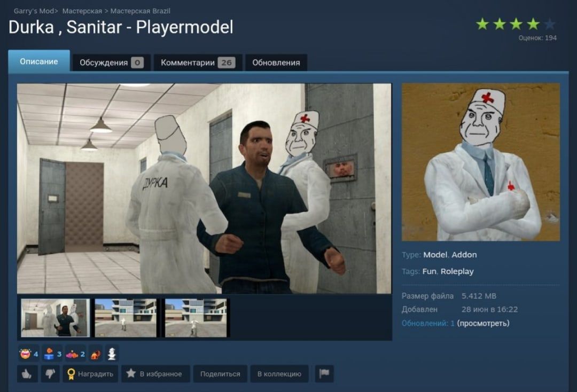This screenshot has width=577, height=392.
Task: Click the 'Обновлений: 1' label
Action: (x=428, y=323)
